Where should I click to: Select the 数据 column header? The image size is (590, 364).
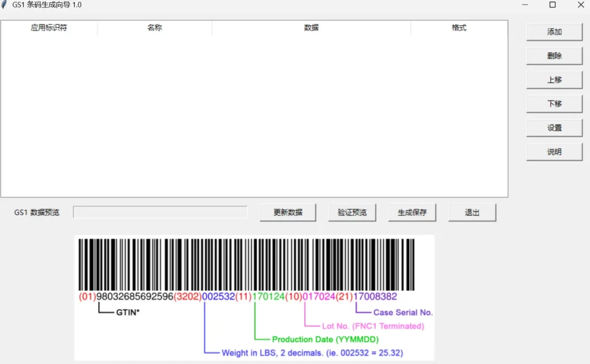point(311,28)
